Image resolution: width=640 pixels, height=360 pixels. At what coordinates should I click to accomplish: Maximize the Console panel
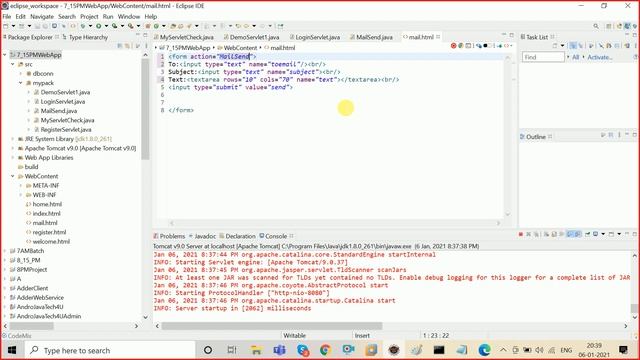tap(634, 234)
